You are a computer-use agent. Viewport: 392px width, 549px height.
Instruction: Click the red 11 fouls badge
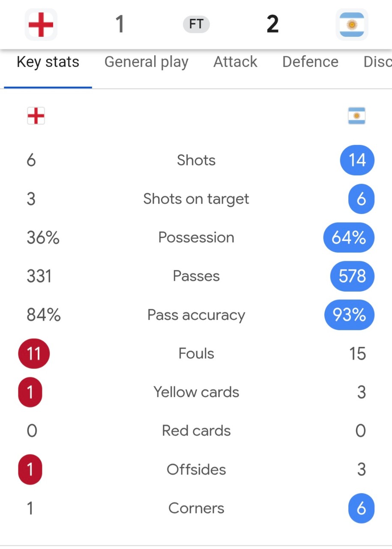[x=34, y=353]
